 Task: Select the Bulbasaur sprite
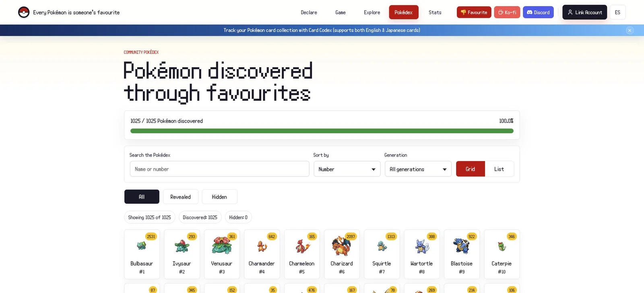[142, 246]
